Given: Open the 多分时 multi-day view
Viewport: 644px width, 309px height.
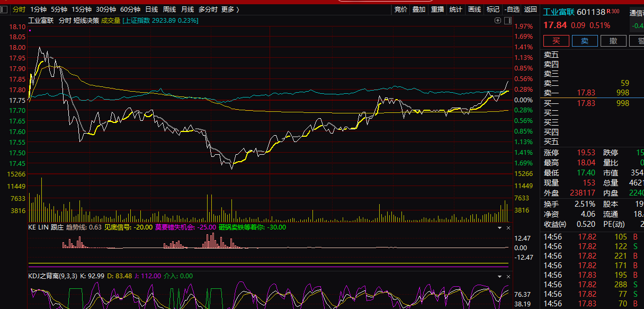Looking at the screenshot, I should coord(208,10).
